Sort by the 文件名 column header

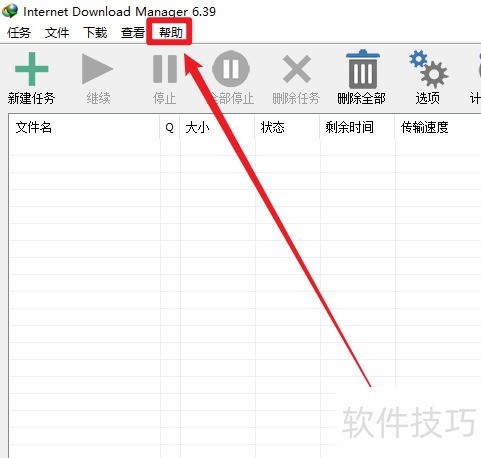(84, 127)
